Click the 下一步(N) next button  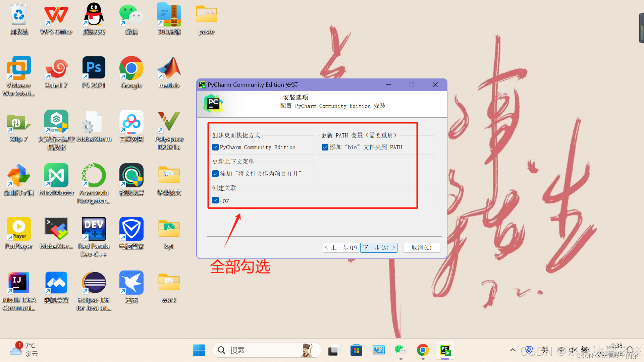tap(379, 248)
